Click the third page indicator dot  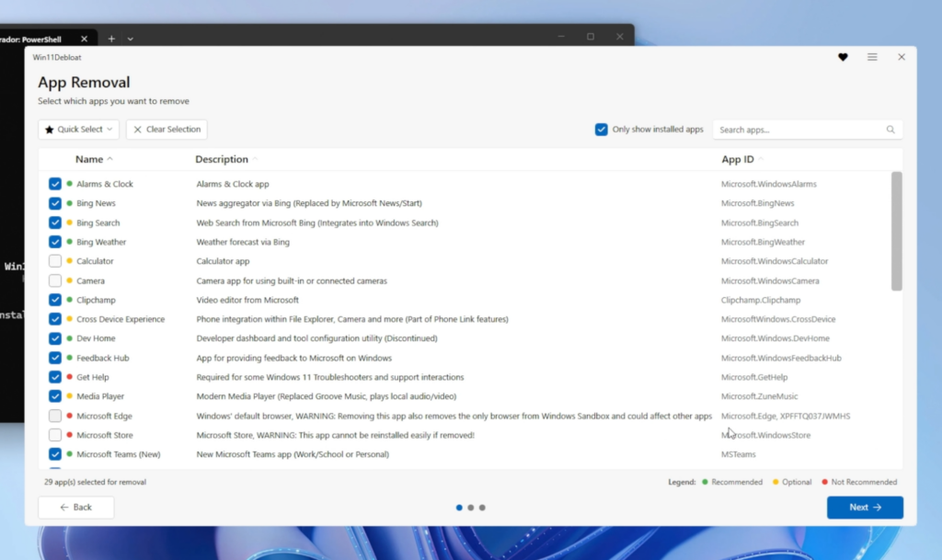tap(482, 508)
